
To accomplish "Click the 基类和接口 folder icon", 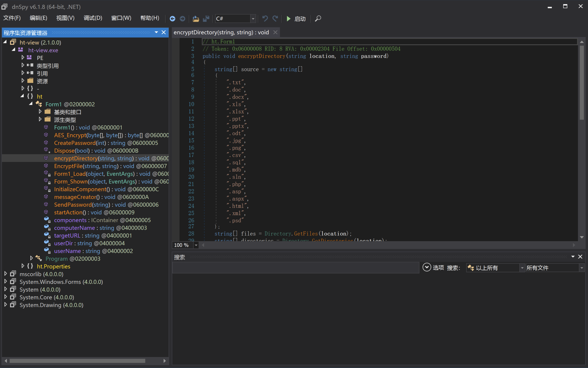I will click(x=48, y=112).
